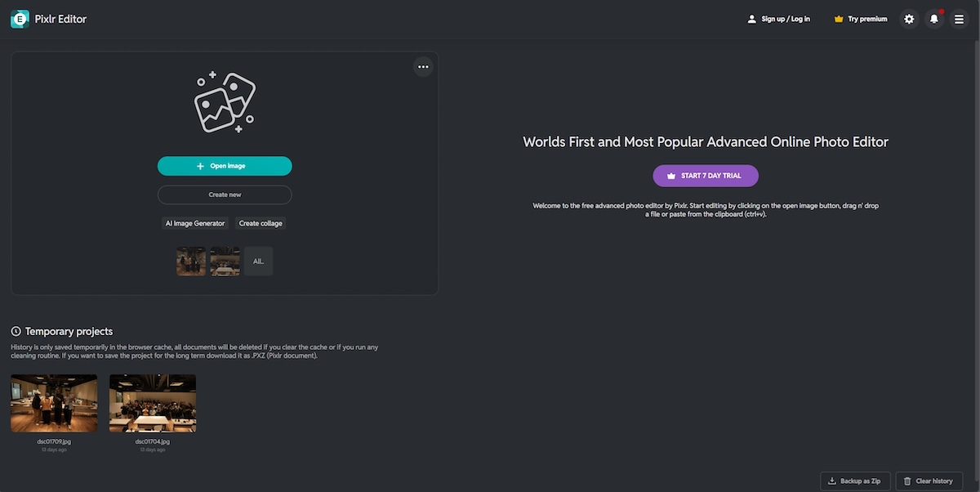Show all recent images with ALL tile
This screenshot has width=980, height=492.
point(258,262)
